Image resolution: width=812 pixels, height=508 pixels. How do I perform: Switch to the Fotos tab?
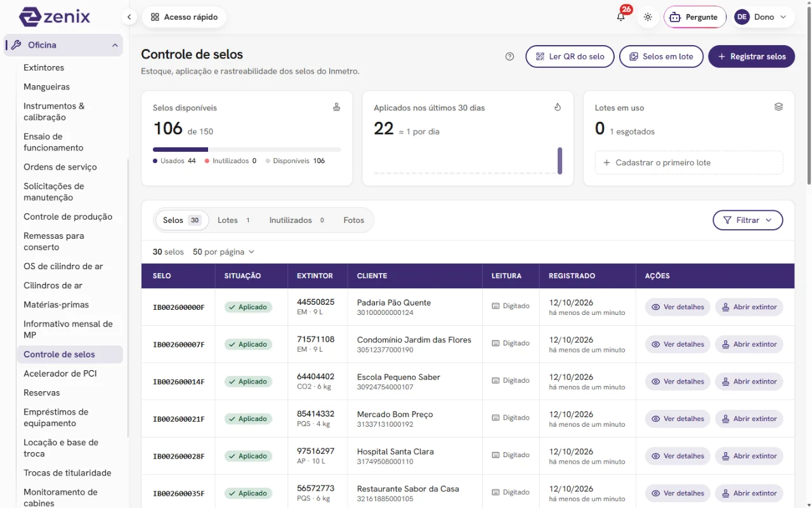pyautogui.click(x=354, y=220)
